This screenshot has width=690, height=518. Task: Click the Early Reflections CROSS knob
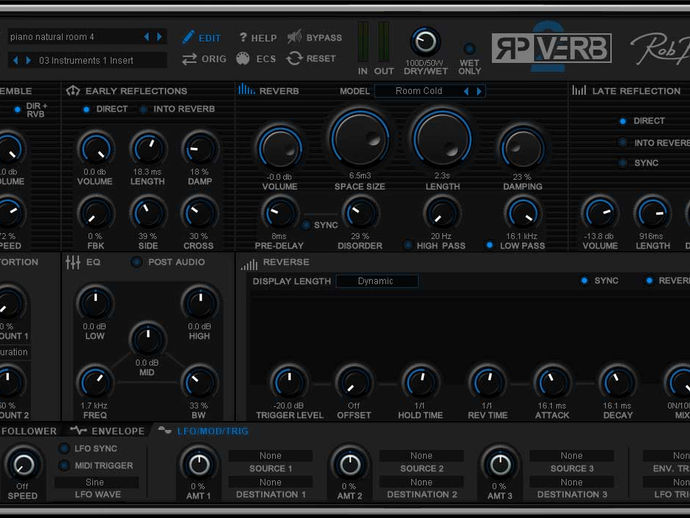[199, 214]
